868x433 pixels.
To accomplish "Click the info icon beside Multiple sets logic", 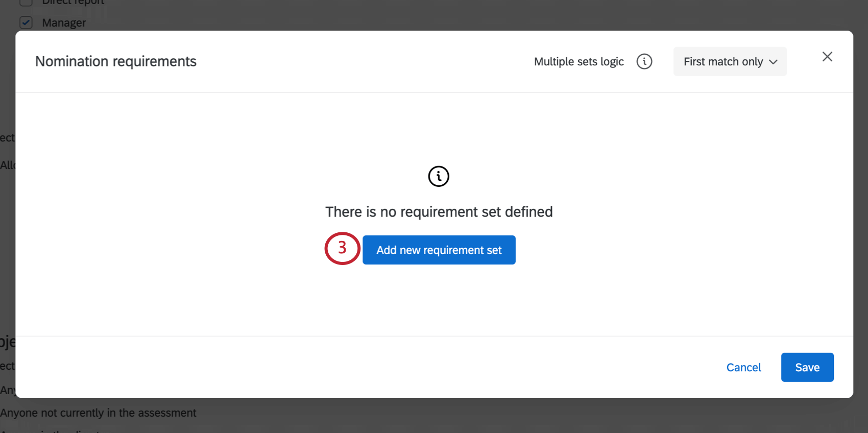I will pos(644,61).
